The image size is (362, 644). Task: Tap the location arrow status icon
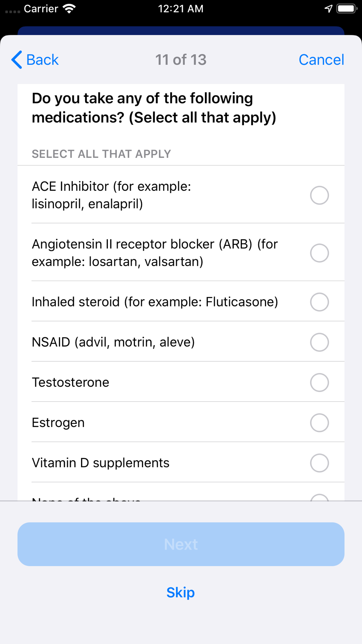[x=328, y=9]
